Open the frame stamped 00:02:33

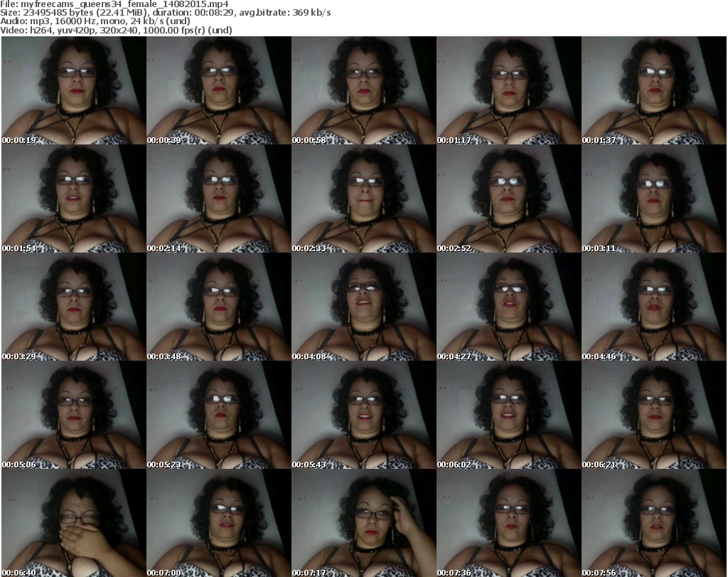click(363, 198)
